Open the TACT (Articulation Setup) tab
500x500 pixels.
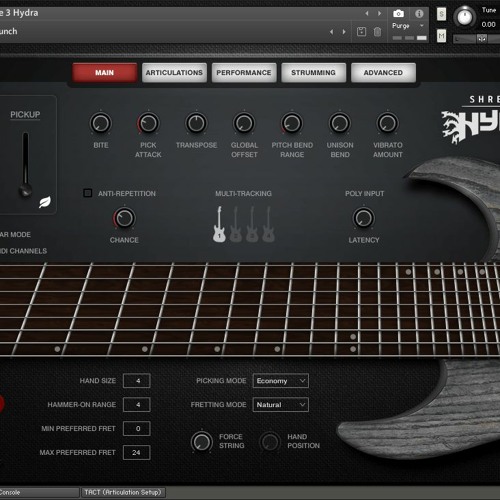pos(123,492)
